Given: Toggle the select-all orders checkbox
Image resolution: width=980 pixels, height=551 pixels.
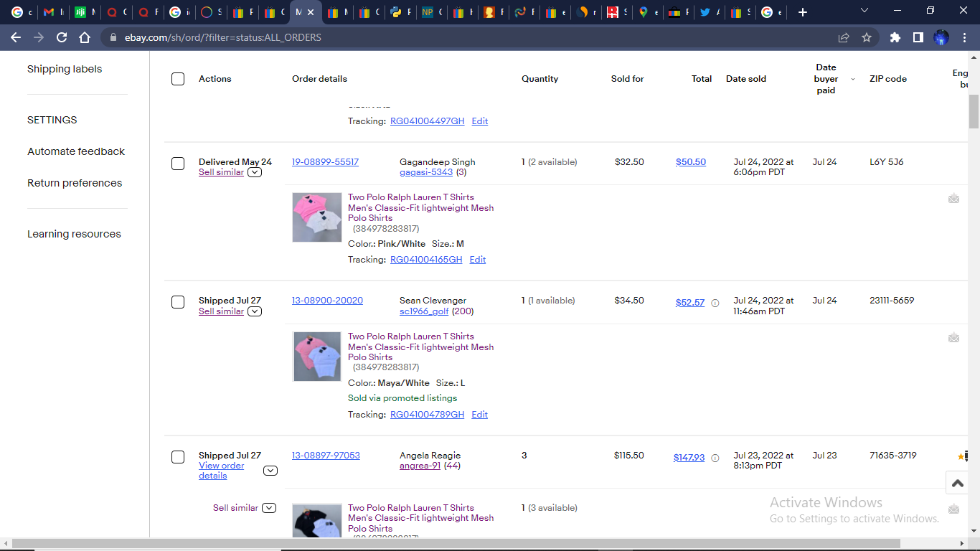Looking at the screenshot, I should tap(178, 79).
